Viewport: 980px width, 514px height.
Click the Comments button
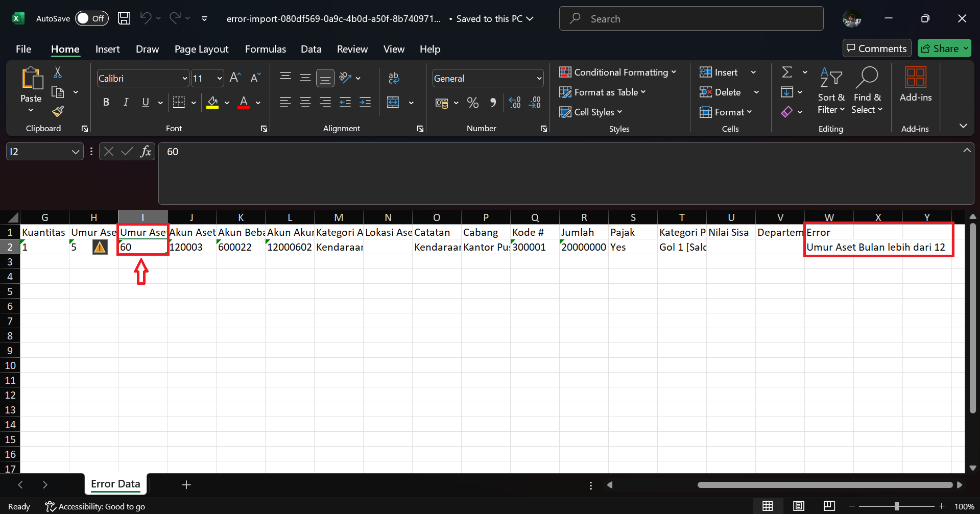pyautogui.click(x=876, y=48)
